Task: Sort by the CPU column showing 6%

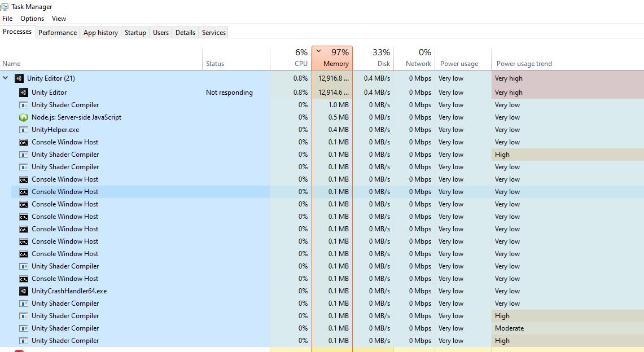Action: click(291, 58)
